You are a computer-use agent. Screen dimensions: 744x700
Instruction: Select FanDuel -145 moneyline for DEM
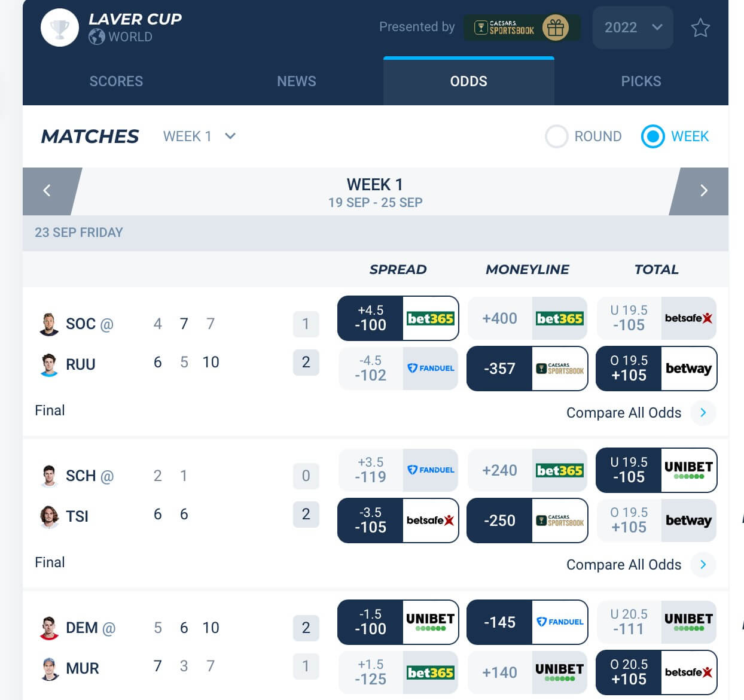pos(527,622)
